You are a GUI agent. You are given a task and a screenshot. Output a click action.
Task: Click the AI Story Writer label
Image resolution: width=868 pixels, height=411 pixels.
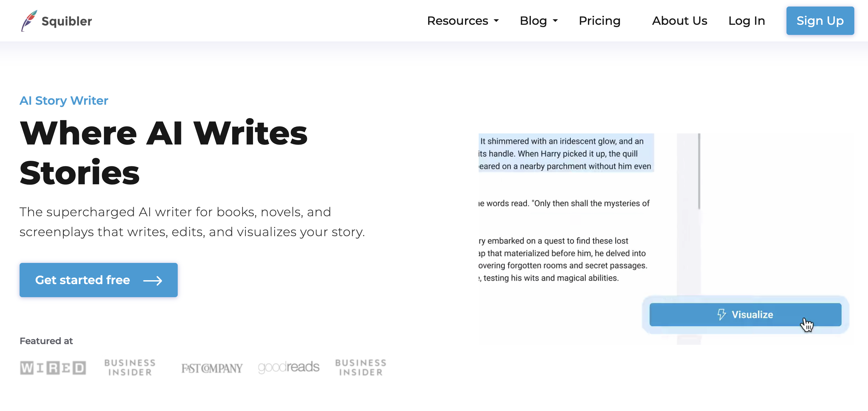[x=64, y=100]
